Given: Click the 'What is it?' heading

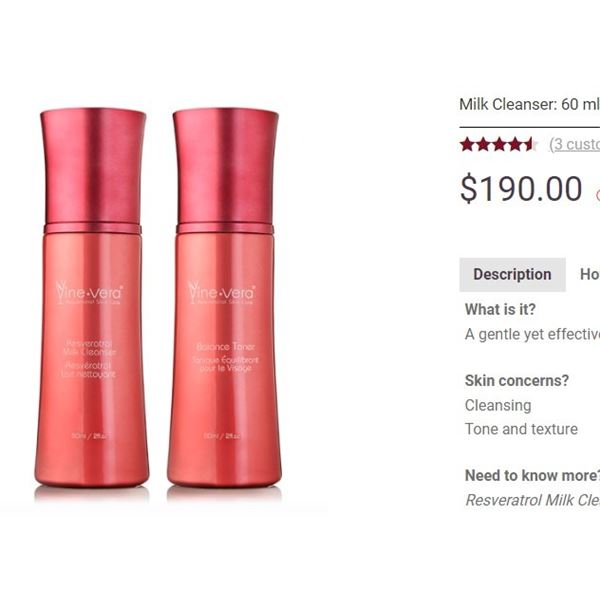Looking at the screenshot, I should [500, 310].
